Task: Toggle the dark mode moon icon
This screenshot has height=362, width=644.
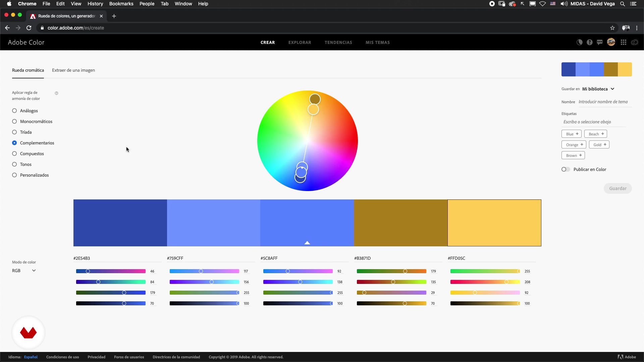Action: [x=580, y=42]
